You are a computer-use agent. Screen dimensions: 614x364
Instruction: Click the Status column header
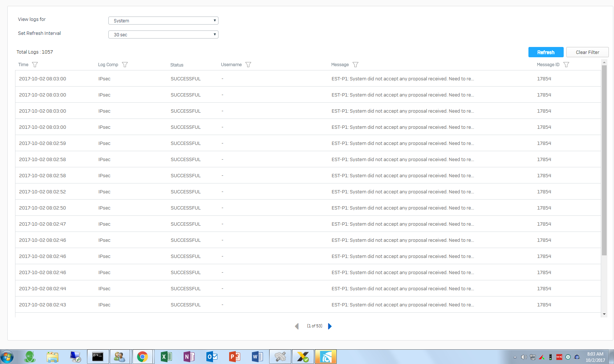pyautogui.click(x=177, y=65)
